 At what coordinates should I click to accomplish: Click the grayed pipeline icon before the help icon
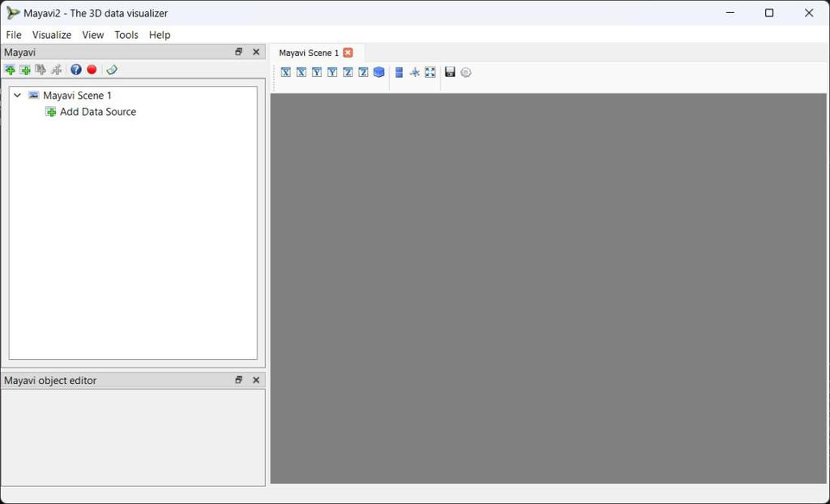pos(56,70)
